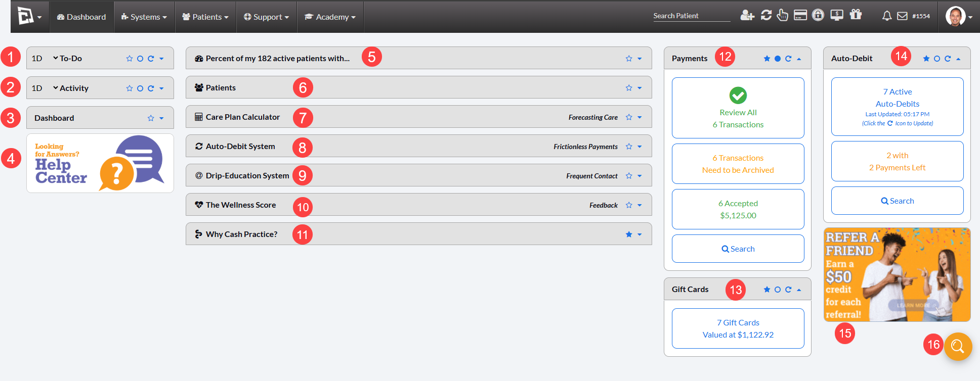980x381 pixels.
Task: Open the user avatar dropdown
Action: [959, 16]
